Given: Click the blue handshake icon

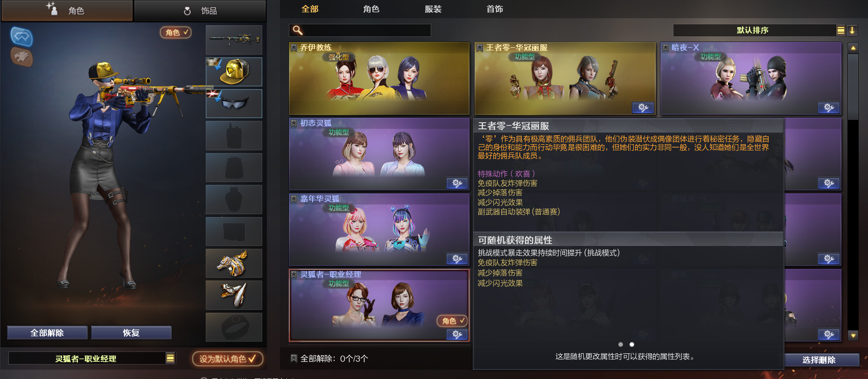Looking at the screenshot, I should pos(21,36).
